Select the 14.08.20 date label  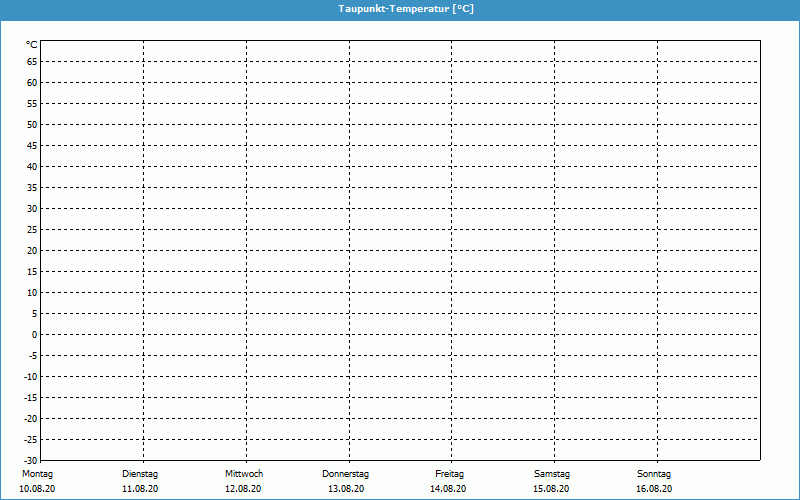[x=449, y=489]
